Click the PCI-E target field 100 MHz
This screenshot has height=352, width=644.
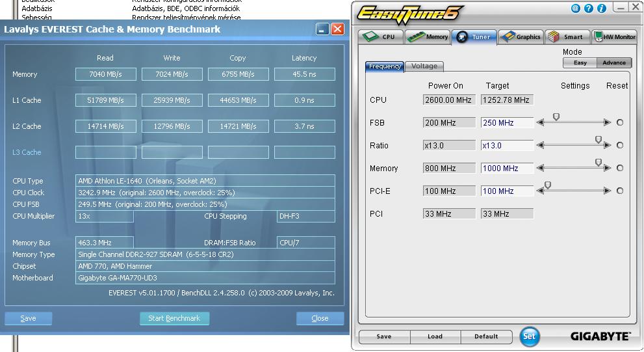(x=508, y=191)
